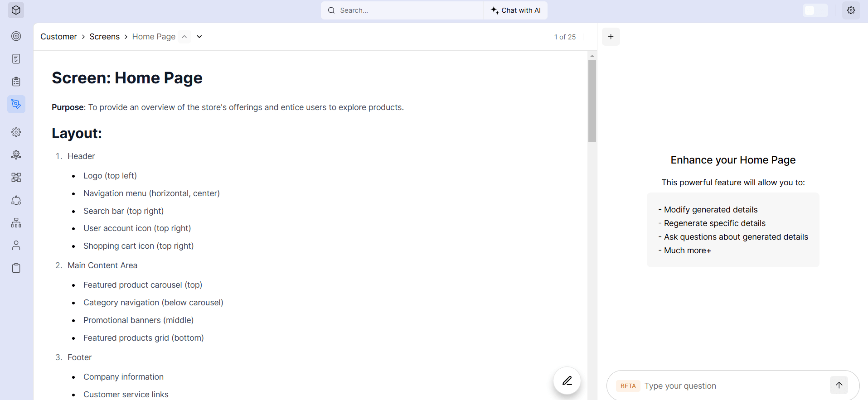The width and height of the screenshot is (868, 400).
Task: Click the '1 of 25' page counter
Action: pyautogui.click(x=565, y=37)
